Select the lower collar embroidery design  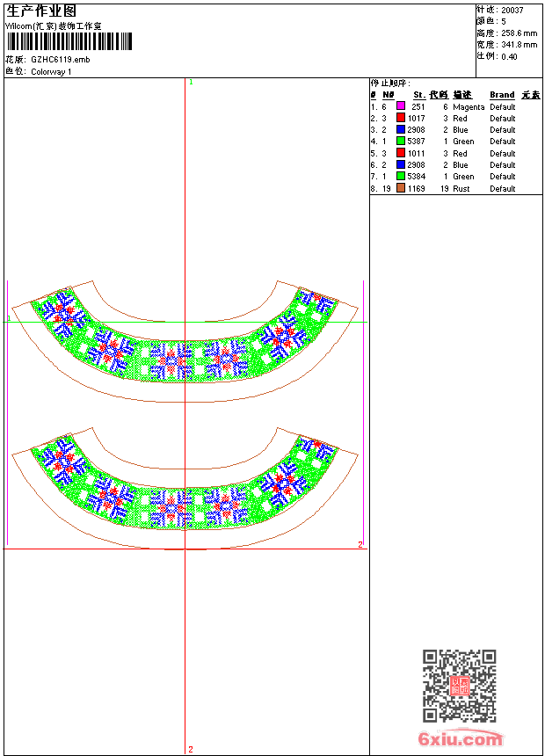(x=185, y=488)
